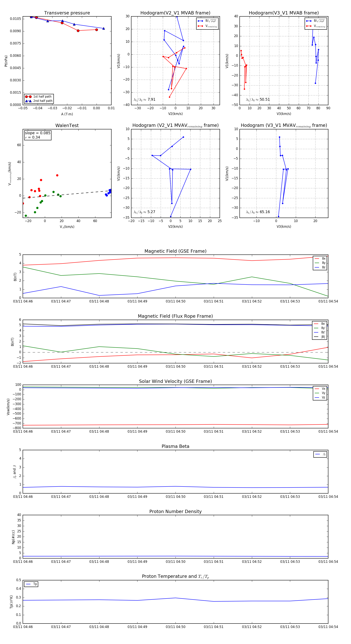Click '03/11 04:54' tick under Proton Temperature plot

coord(328,627)
